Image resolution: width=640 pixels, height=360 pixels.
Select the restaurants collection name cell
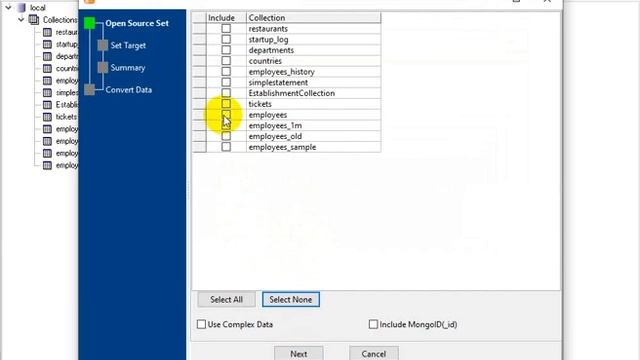(x=313, y=29)
